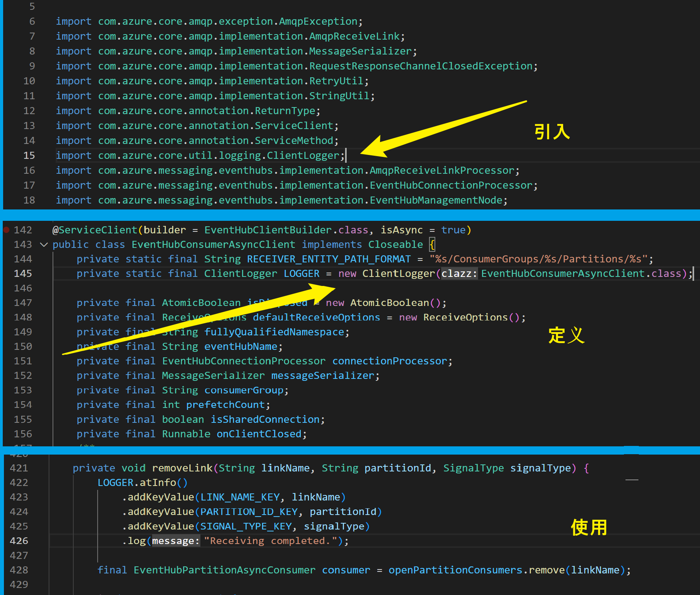Click the Closeable interface name on line 143
Image resolution: width=700 pixels, height=595 pixels.
[395, 244]
